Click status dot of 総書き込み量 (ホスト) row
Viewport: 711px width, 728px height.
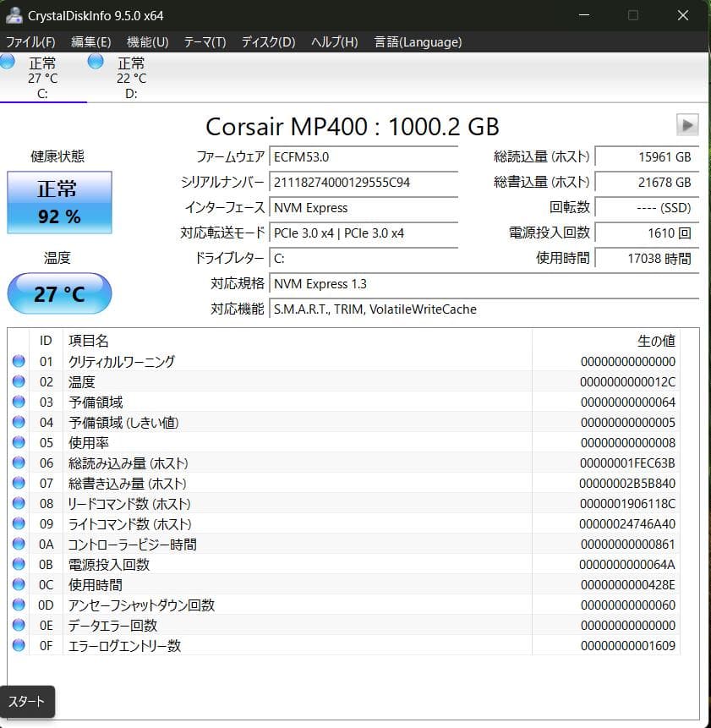(19, 483)
